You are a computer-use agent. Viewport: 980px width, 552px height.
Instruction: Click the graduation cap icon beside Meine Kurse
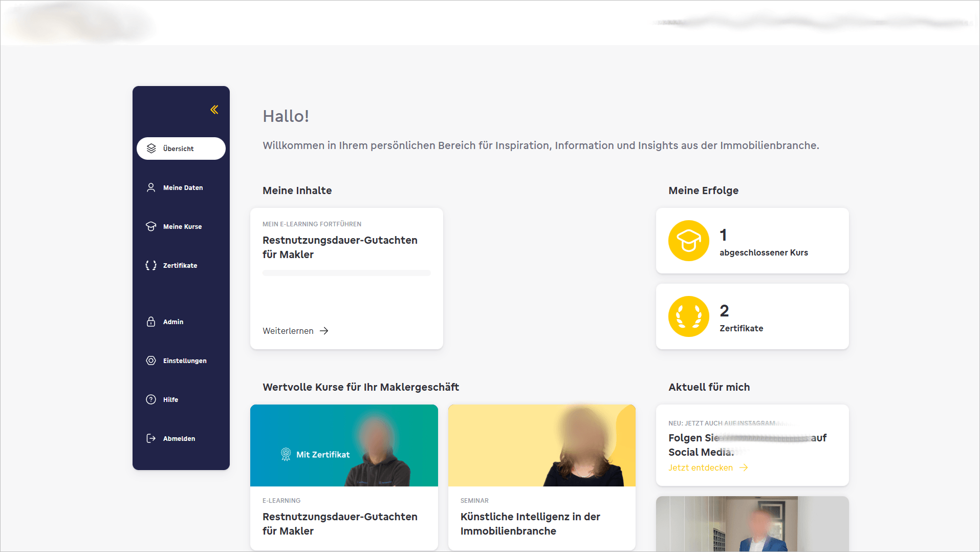point(150,226)
